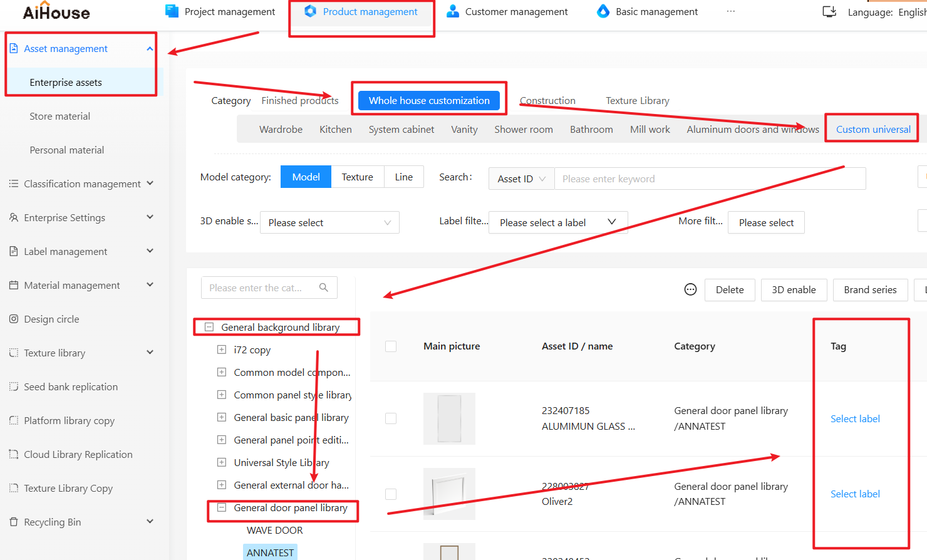927x560 pixels.
Task: Click Select label for ALUMIMUN GLASS row
Action: pyautogui.click(x=855, y=419)
